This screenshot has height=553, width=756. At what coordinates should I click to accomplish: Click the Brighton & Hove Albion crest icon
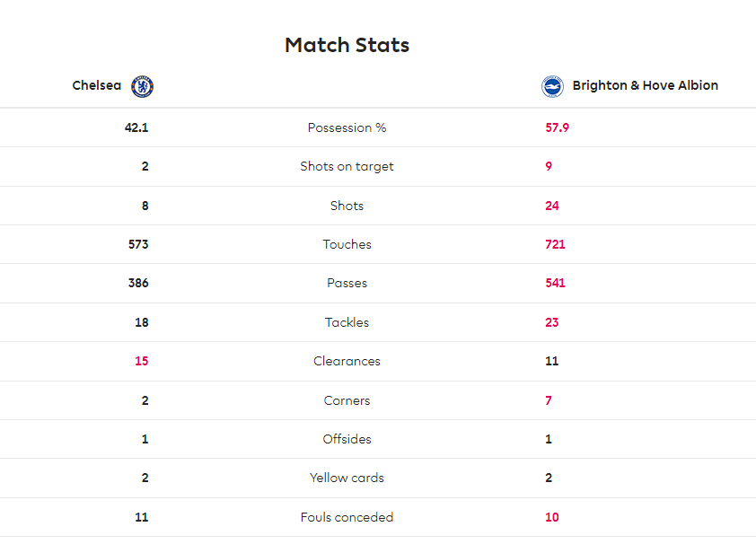pos(552,86)
